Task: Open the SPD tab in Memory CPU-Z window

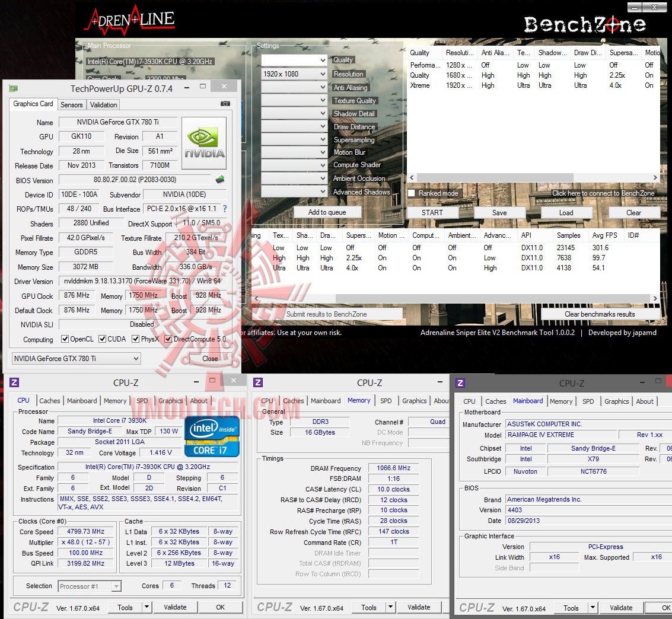Action: coord(386,401)
